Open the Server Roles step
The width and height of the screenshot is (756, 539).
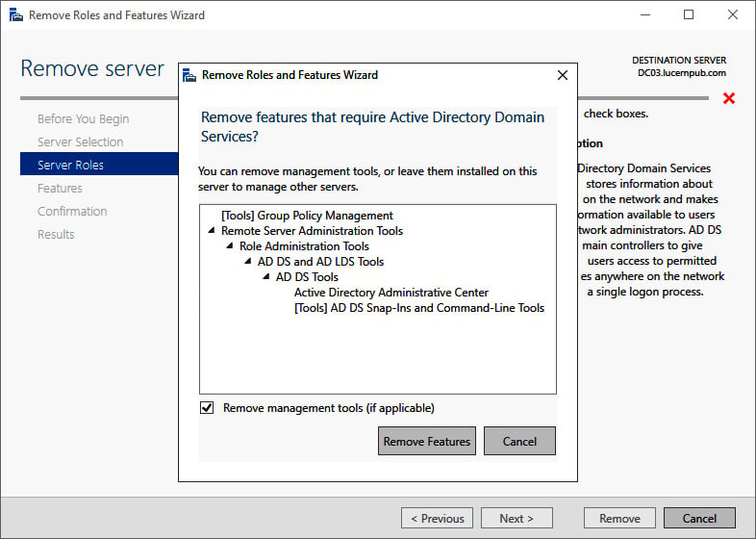coord(99,165)
